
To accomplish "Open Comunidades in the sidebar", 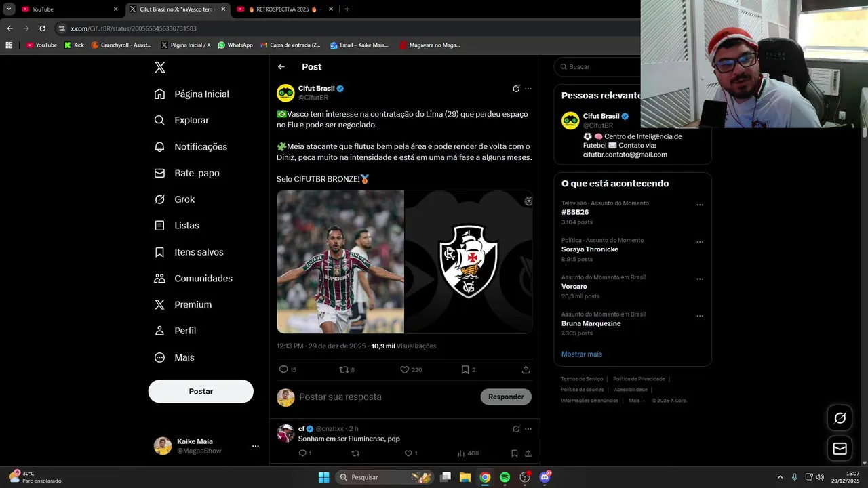I will [x=193, y=279].
